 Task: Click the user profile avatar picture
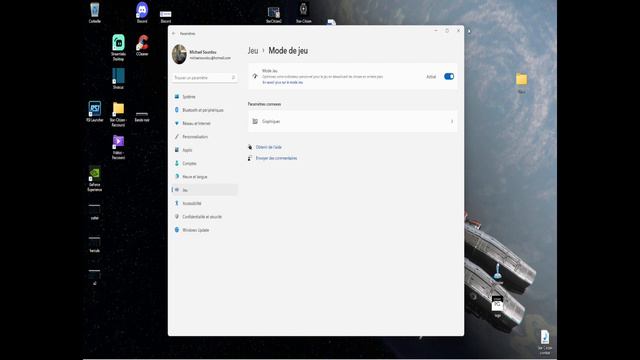click(179, 54)
